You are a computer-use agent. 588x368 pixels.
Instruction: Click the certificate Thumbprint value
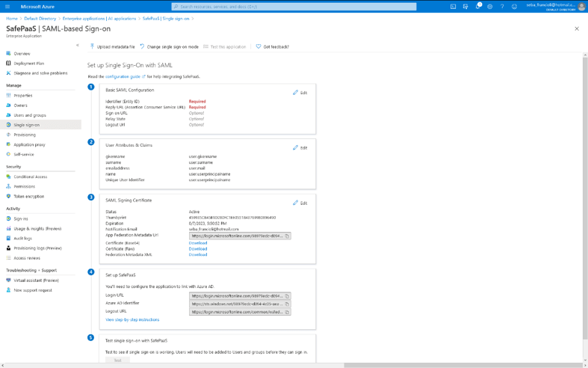pyautogui.click(x=232, y=218)
